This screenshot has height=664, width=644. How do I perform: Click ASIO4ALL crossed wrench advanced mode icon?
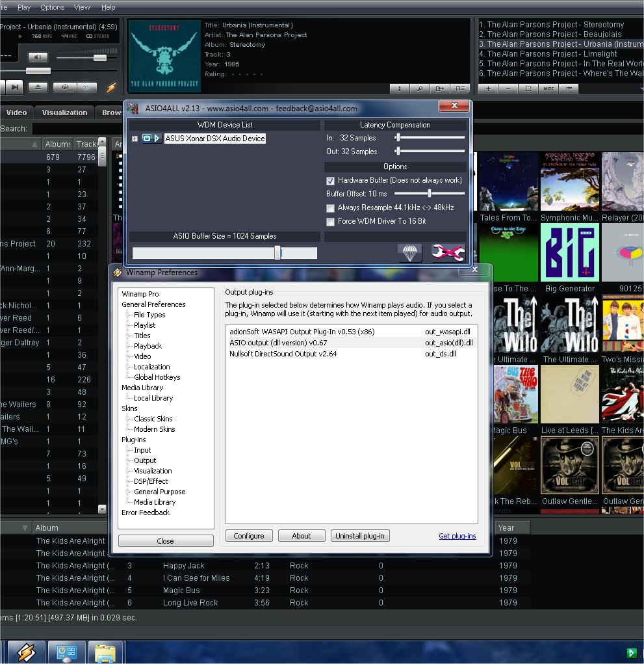pos(448,253)
